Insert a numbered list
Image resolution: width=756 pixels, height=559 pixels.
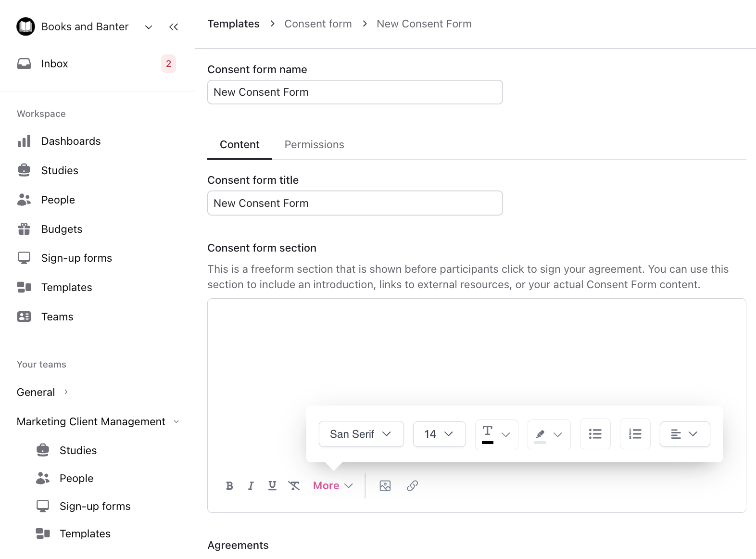pyautogui.click(x=635, y=434)
